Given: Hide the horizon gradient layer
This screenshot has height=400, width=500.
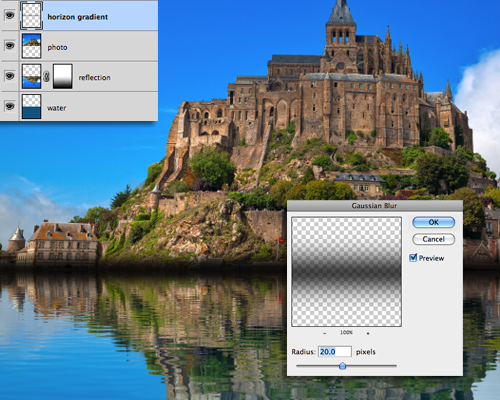Looking at the screenshot, I should pos(10,15).
